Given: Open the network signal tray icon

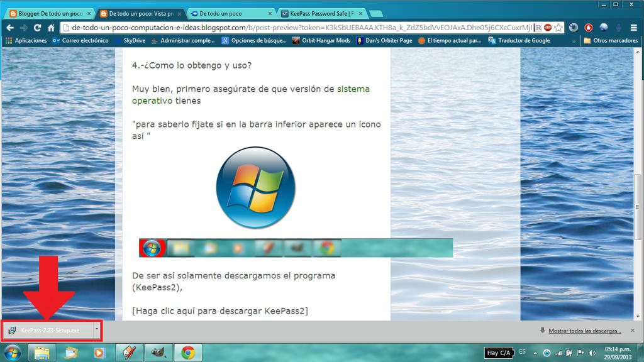Looking at the screenshot, I should [558, 353].
